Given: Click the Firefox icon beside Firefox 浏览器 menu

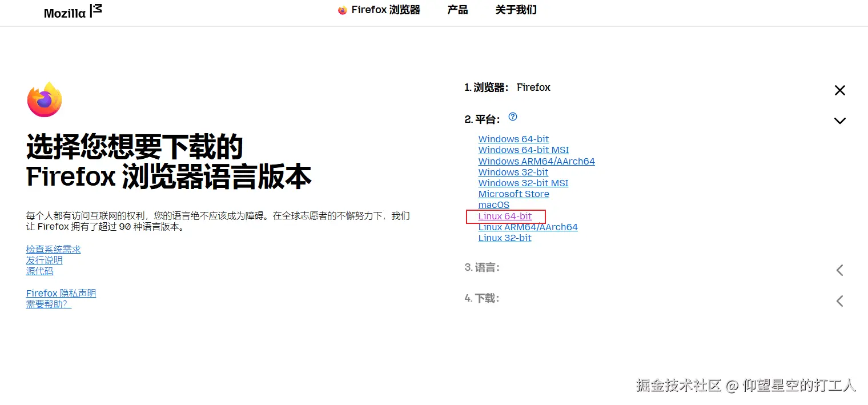Looking at the screenshot, I should [x=343, y=10].
